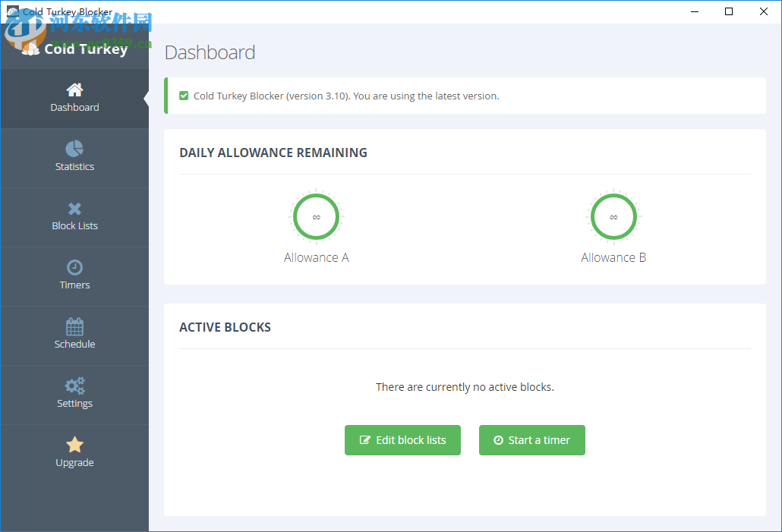This screenshot has height=532, width=782.
Task: Click the Cold Turkey bird logo
Action: pos(30,49)
